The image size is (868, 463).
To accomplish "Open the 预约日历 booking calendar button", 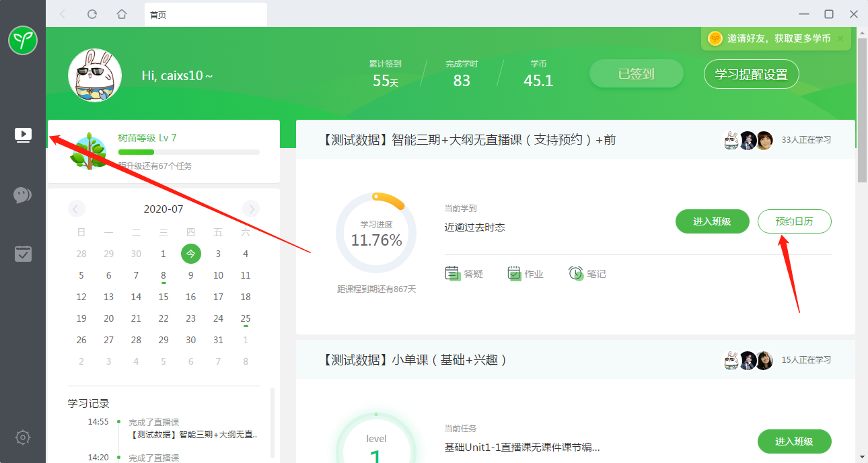I will point(794,221).
